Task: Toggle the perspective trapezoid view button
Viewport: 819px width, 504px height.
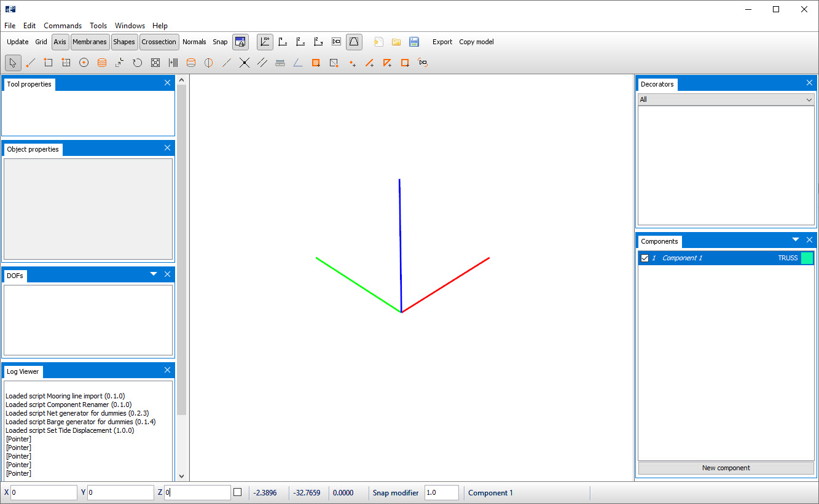Action: point(354,42)
